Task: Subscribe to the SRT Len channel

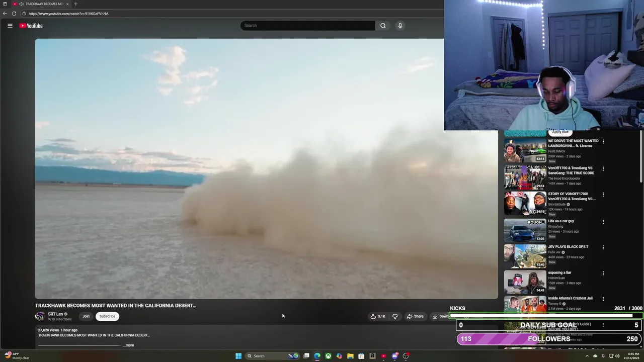Action: [x=107, y=316]
